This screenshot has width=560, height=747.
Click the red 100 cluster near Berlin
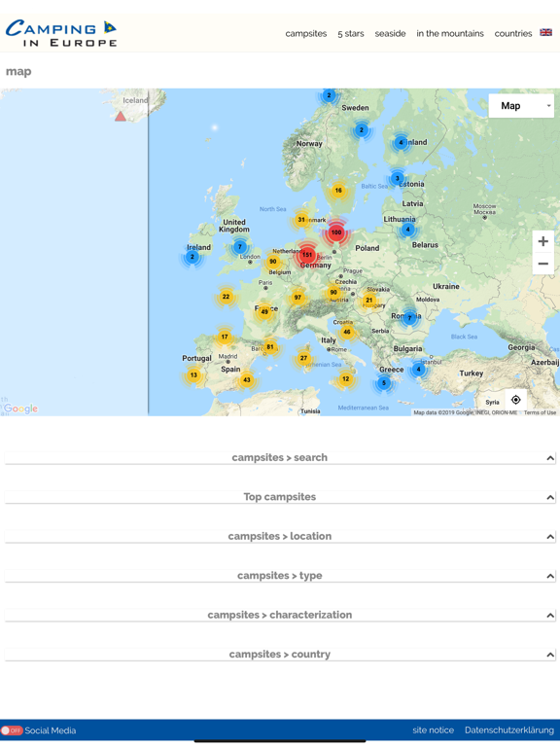(x=336, y=232)
